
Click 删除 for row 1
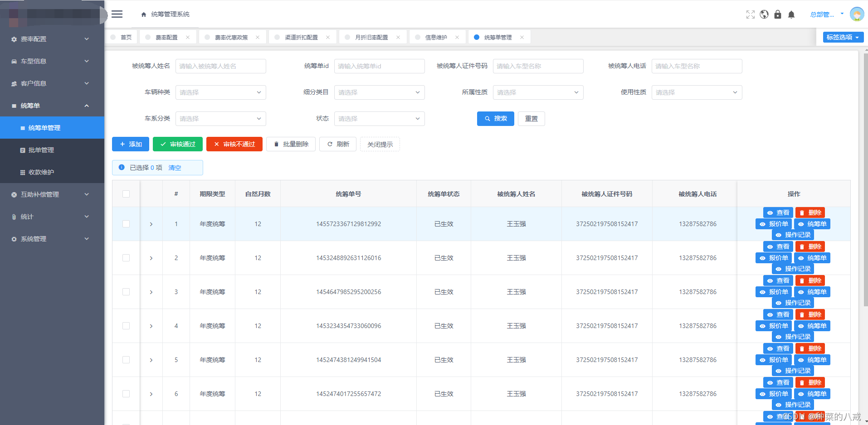[810, 212]
